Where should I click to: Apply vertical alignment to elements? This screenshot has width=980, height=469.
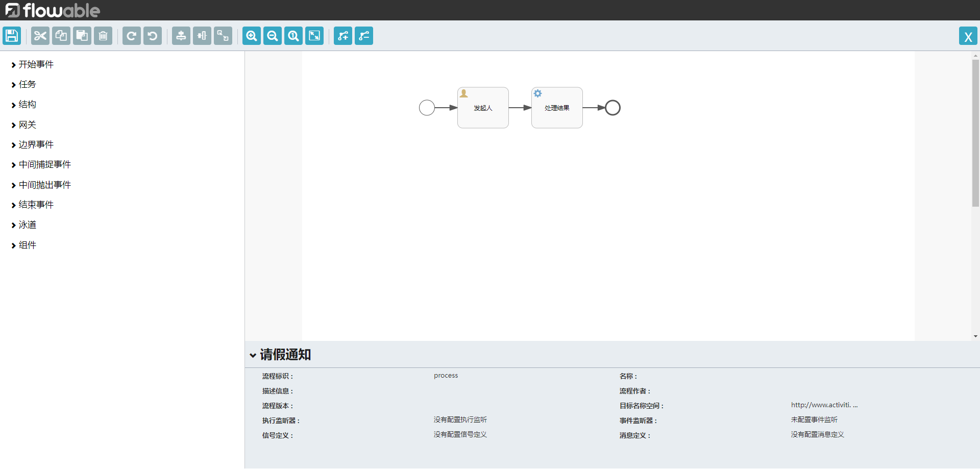pos(202,36)
